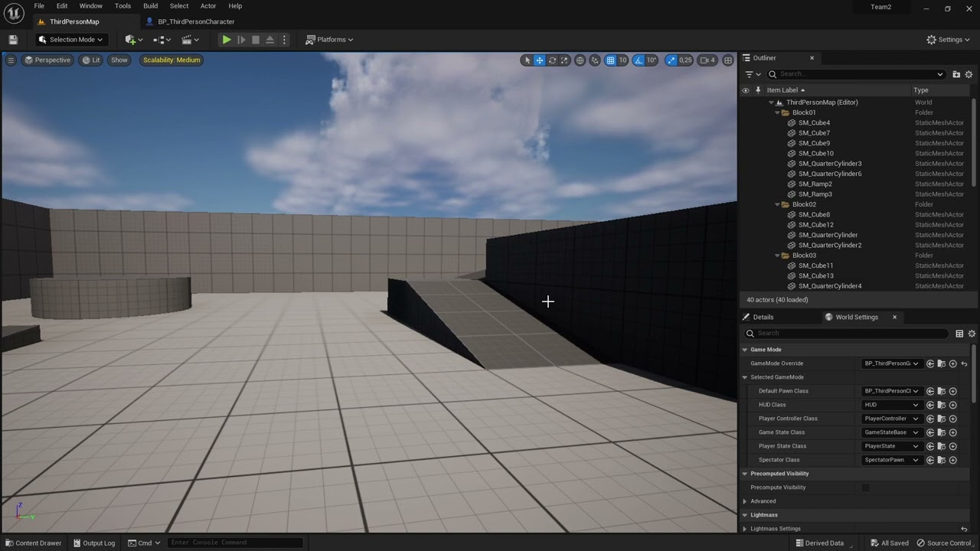Click the Eject button
The image size is (980, 551).
point(269,40)
